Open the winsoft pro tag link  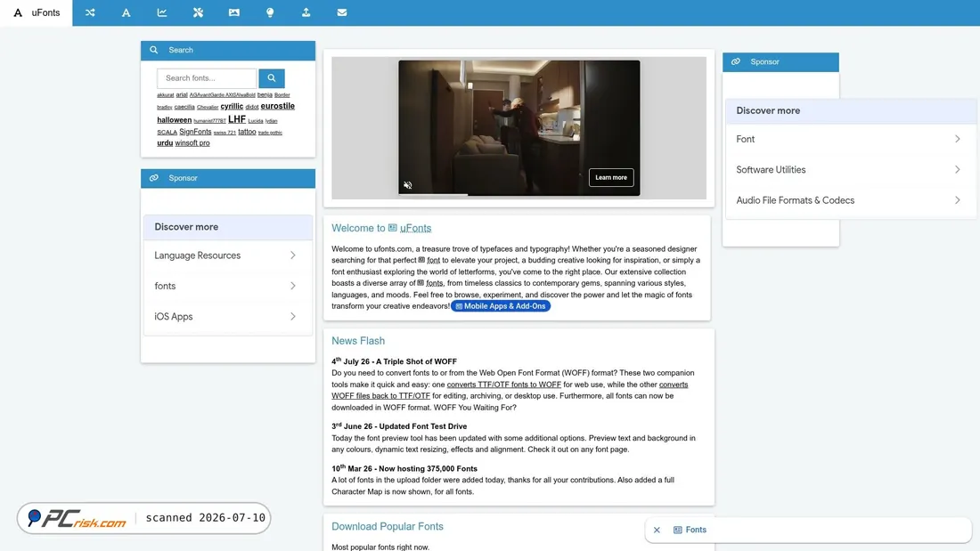tap(192, 143)
